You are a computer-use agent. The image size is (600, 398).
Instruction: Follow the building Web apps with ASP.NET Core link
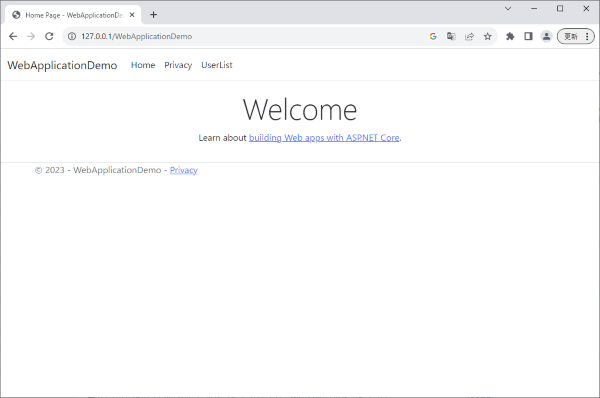coord(324,138)
